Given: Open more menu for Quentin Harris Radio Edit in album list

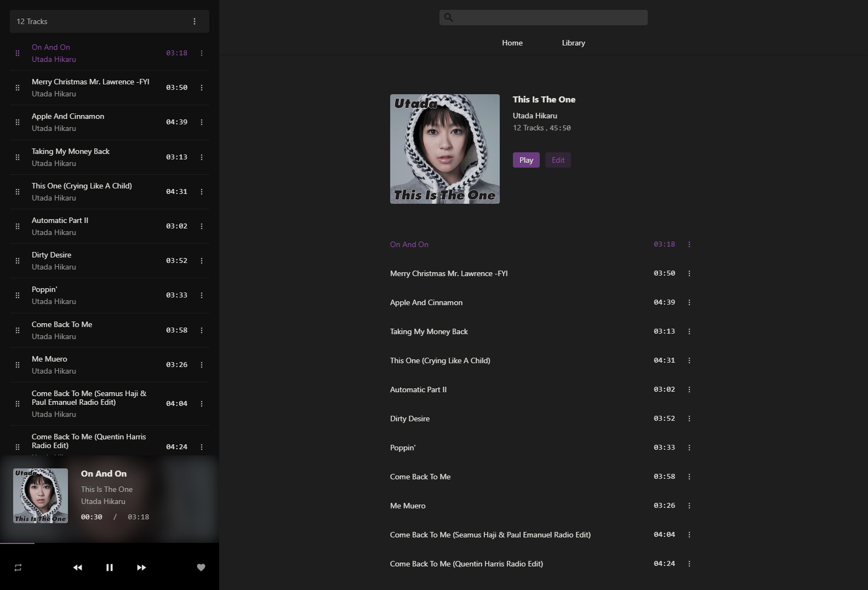Looking at the screenshot, I should 689,564.
